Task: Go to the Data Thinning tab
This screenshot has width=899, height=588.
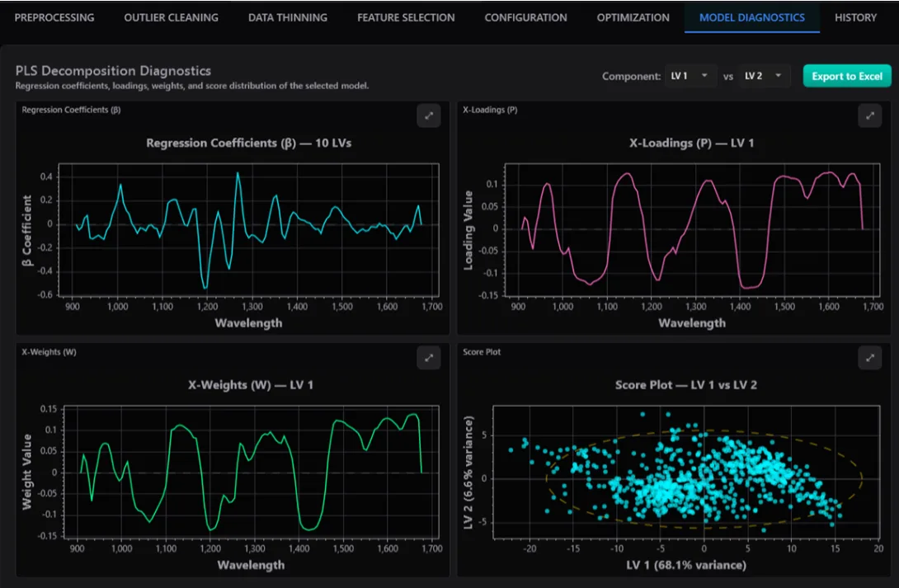Action: point(288,18)
